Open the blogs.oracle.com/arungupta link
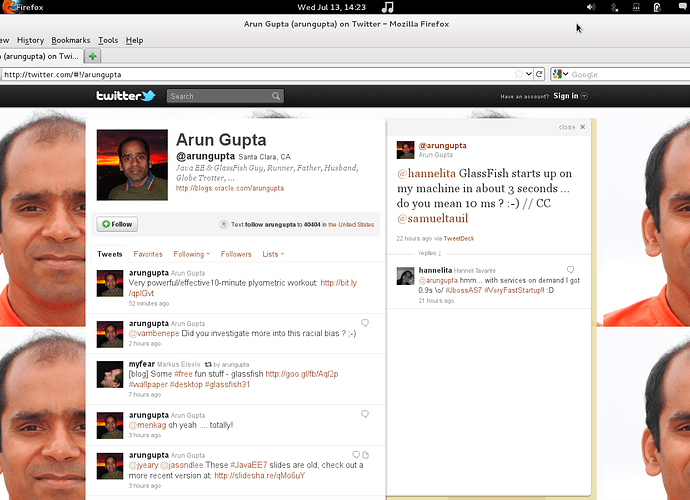This screenshot has width=690, height=500. 230,188
